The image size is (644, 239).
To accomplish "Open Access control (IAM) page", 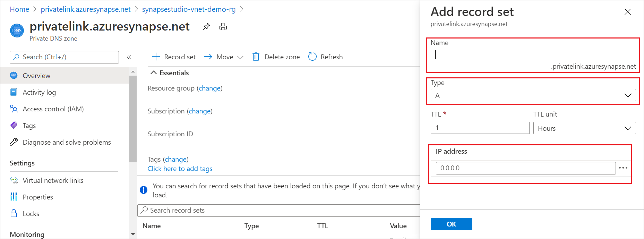I will pos(53,109).
